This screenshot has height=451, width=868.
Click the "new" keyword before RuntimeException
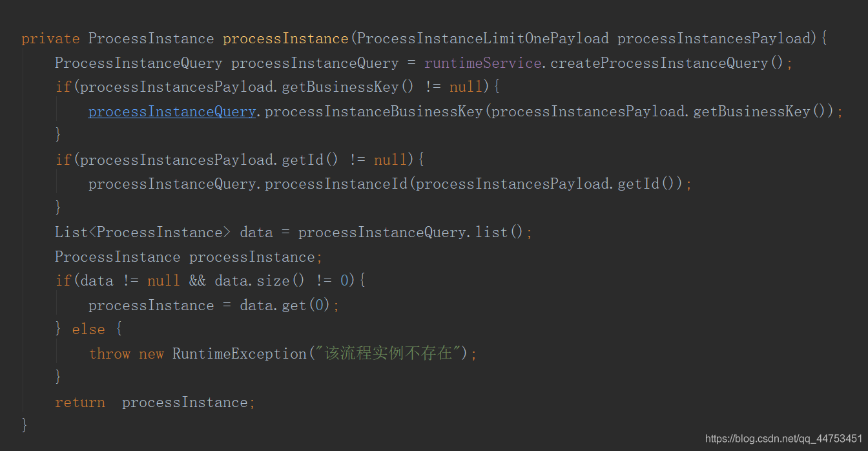pos(151,354)
